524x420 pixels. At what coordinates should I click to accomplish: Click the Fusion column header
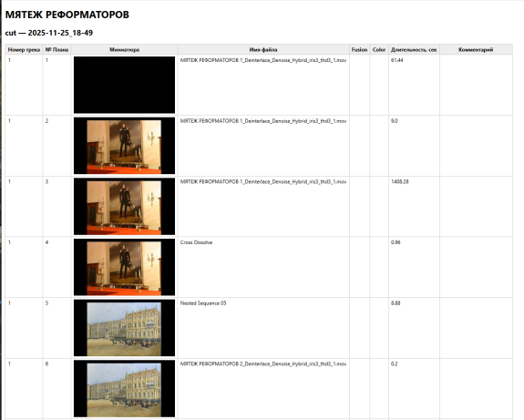(x=360, y=49)
